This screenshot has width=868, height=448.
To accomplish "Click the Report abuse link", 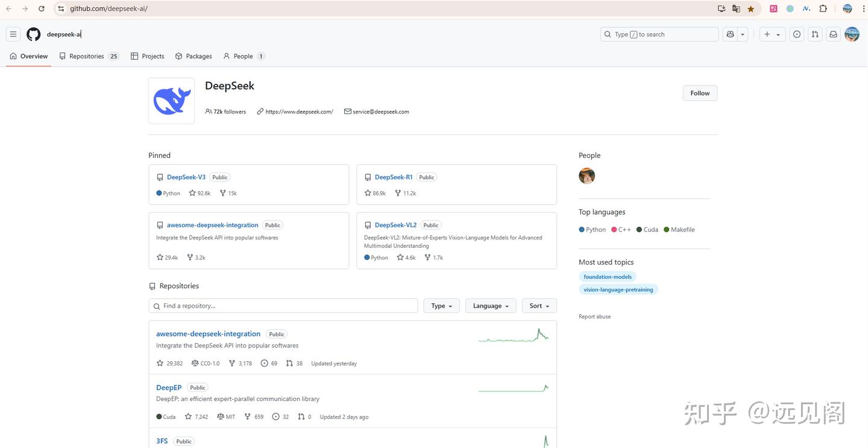I will [595, 317].
